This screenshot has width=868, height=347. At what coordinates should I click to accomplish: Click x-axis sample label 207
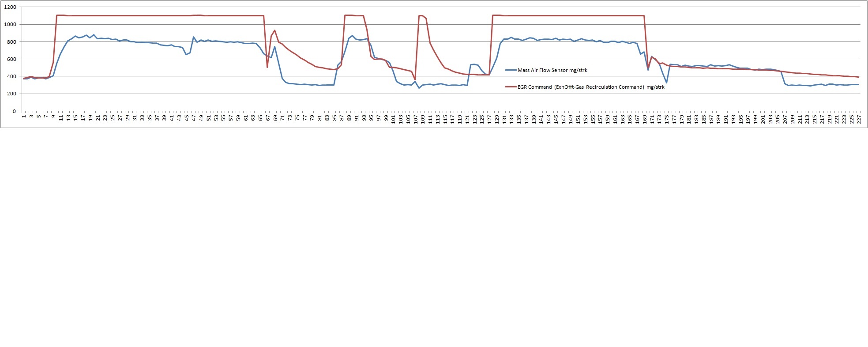tap(785, 119)
